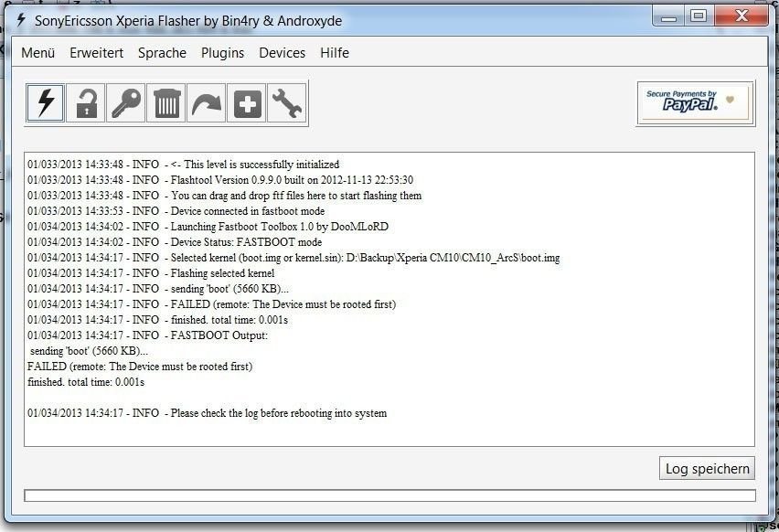Click the 'Device connected in fastboot mode' line
Viewport: 779px width, 532px height.
click(176, 211)
